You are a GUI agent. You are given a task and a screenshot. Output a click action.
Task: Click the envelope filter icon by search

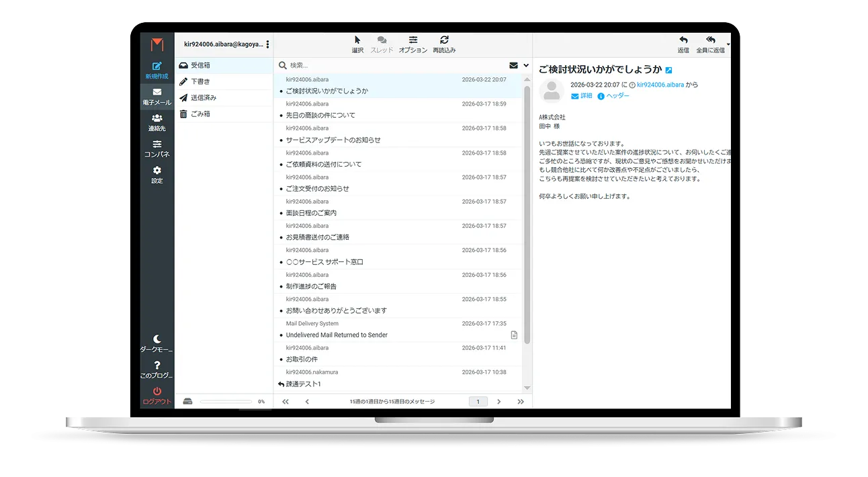point(513,65)
